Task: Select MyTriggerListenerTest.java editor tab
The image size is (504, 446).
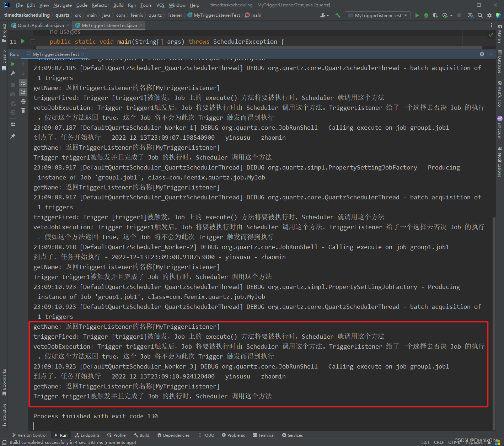Action: coord(109,25)
